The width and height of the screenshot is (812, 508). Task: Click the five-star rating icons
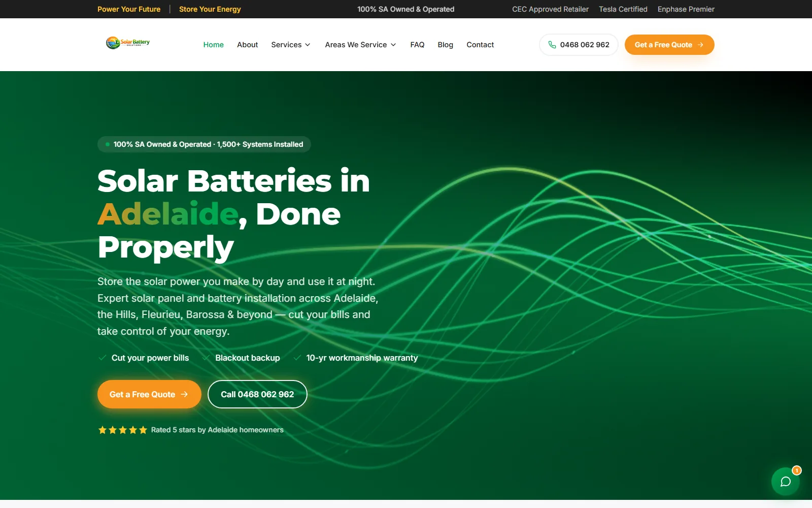point(122,430)
